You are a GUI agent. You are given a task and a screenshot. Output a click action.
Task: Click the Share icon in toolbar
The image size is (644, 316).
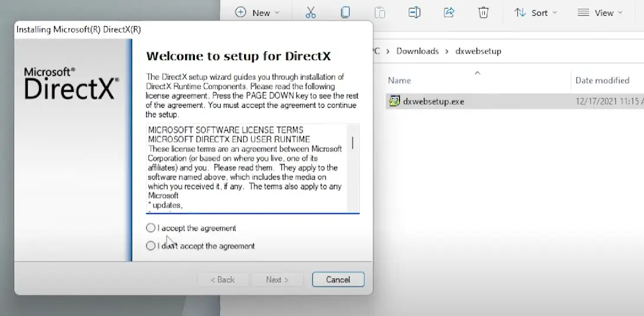449,12
